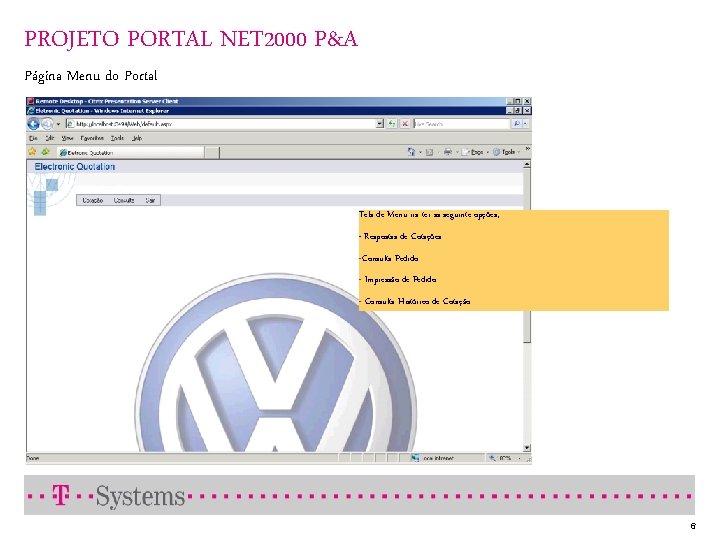Open a new blank tab

[x=212, y=152]
